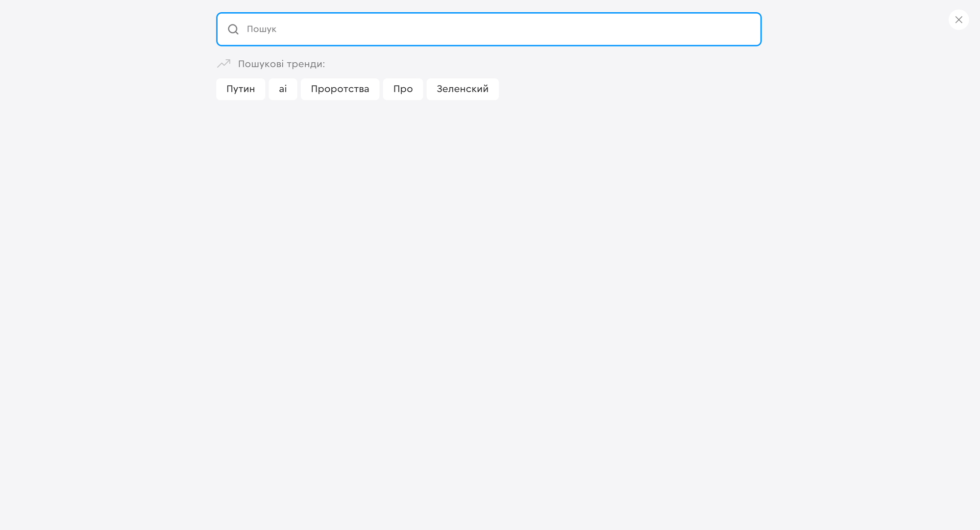This screenshot has width=980, height=530.
Task: Click the magnifying glass search icon
Action: click(233, 29)
